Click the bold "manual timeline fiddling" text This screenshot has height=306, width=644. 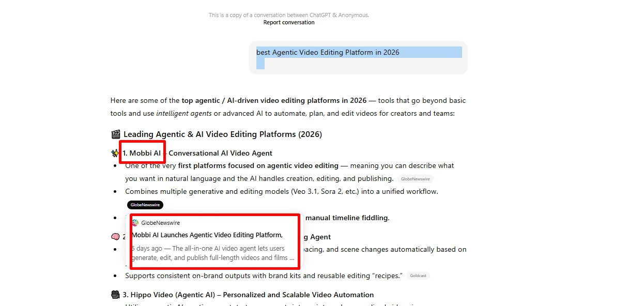[x=347, y=218]
